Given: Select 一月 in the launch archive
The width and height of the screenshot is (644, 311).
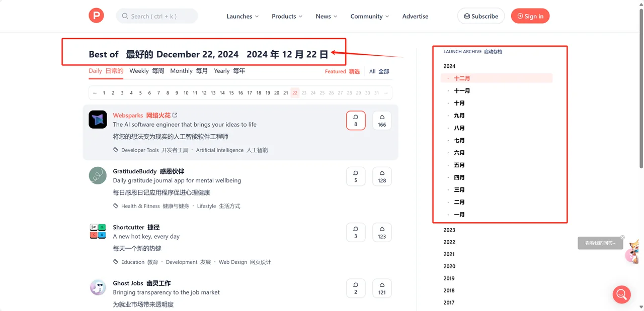Looking at the screenshot, I should click(459, 215).
